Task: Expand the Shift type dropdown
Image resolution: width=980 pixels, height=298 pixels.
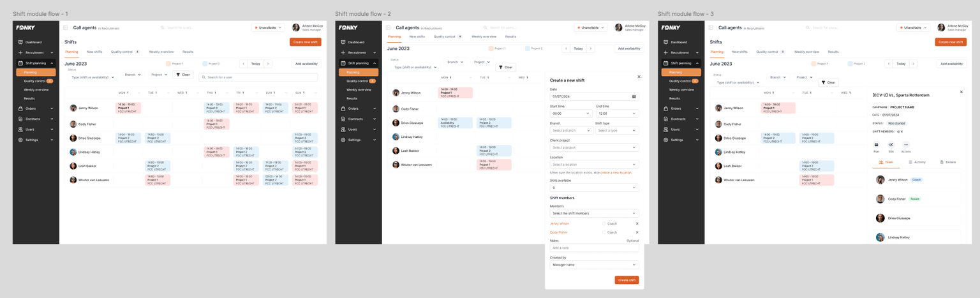Action: pyautogui.click(x=616, y=130)
